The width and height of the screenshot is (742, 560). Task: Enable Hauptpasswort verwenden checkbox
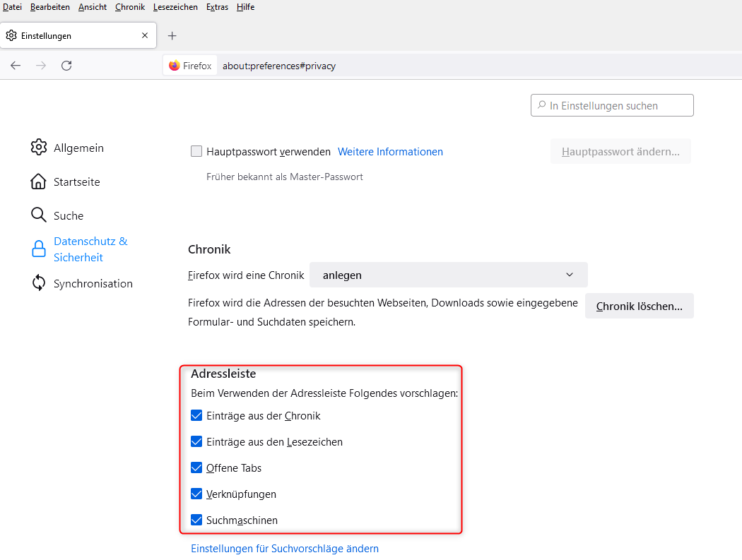[x=196, y=151]
